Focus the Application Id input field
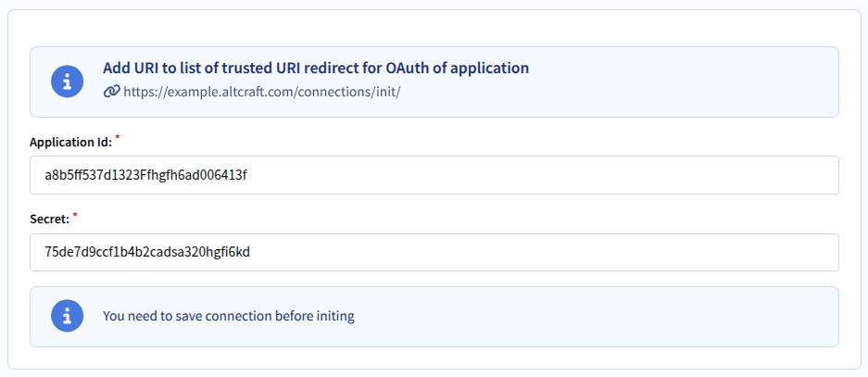The width and height of the screenshot is (868, 377). tap(434, 175)
